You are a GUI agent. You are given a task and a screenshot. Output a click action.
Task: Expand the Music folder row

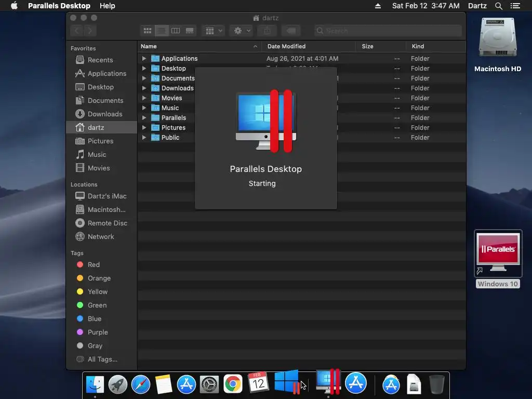click(144, 108)
